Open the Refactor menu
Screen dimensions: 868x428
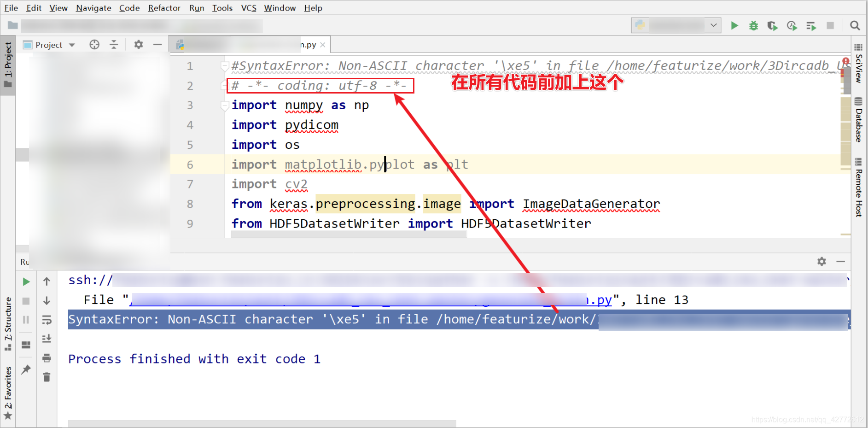pos(164,8)
